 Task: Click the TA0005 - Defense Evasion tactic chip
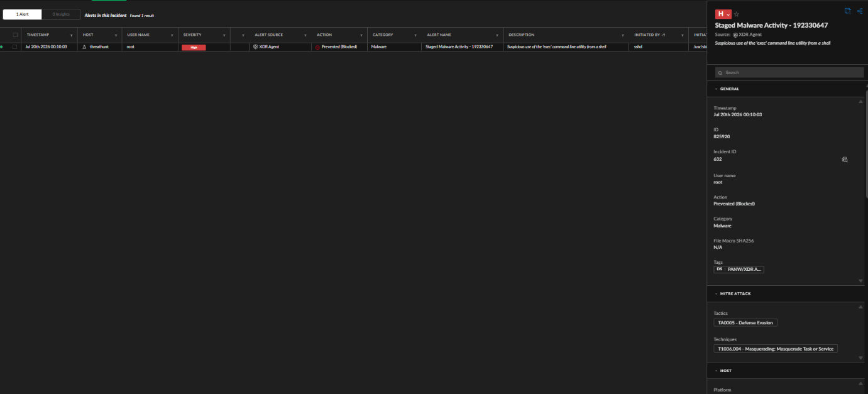746,322
